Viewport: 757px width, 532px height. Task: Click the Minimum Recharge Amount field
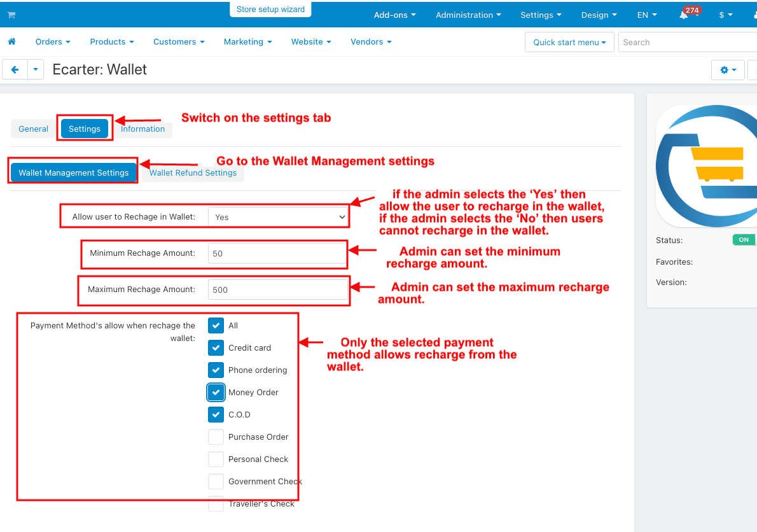tap(278, 253)
